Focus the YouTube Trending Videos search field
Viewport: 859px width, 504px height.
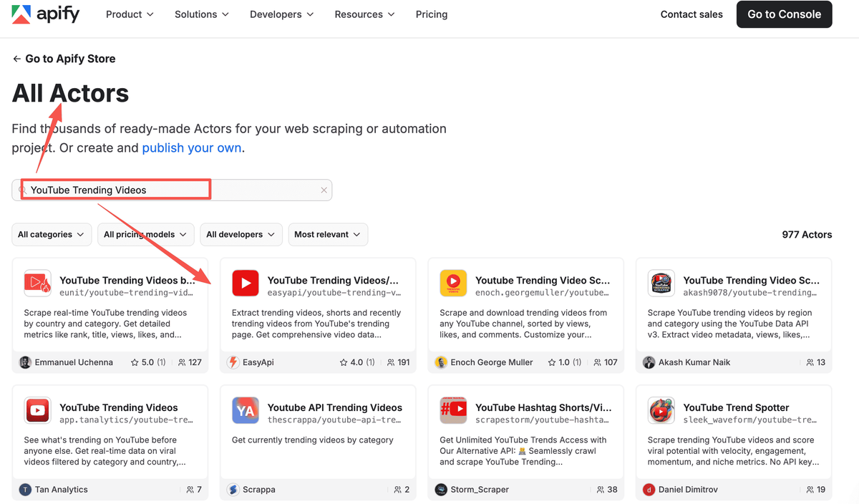coord(172,190)
